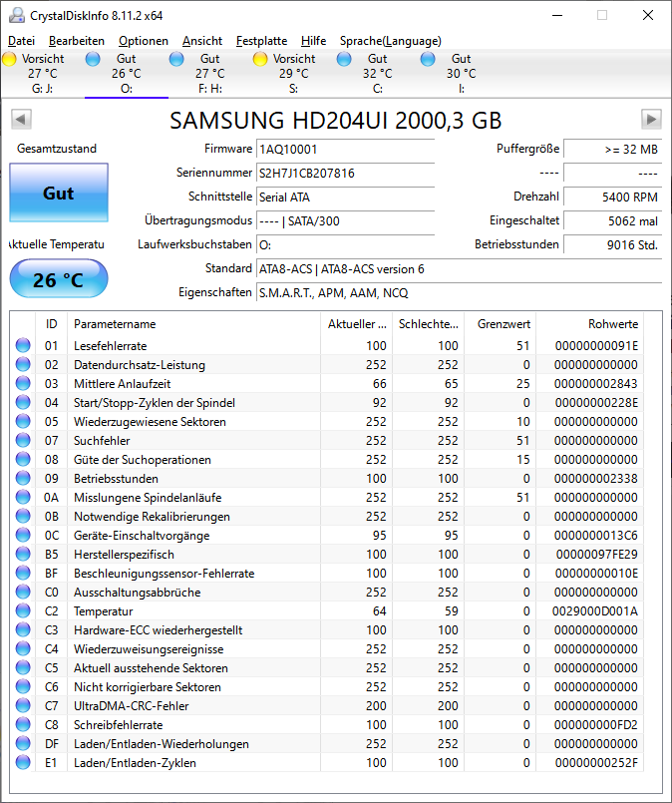Select the Lesefehlerrate parameter name

point(110,346)
